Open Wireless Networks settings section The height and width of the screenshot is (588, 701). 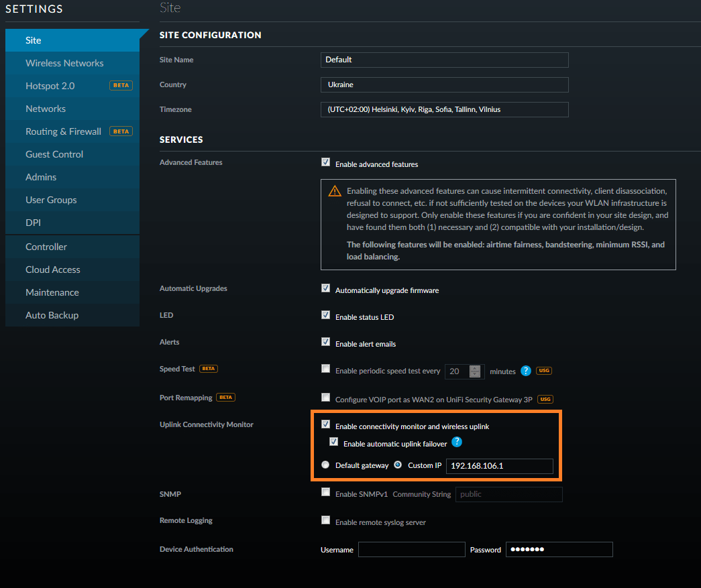(64, 63)
